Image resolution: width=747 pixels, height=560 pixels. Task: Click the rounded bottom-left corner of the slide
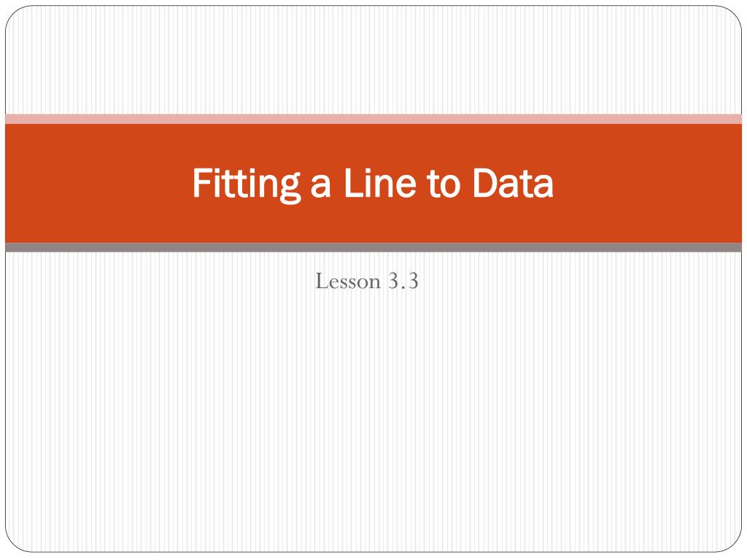coord(15,543)
